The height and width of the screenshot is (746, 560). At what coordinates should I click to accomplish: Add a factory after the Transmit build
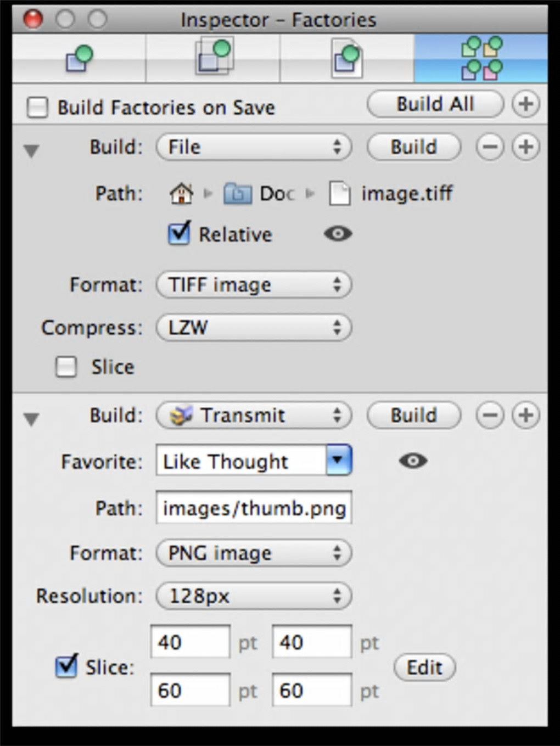click(525, 416)
